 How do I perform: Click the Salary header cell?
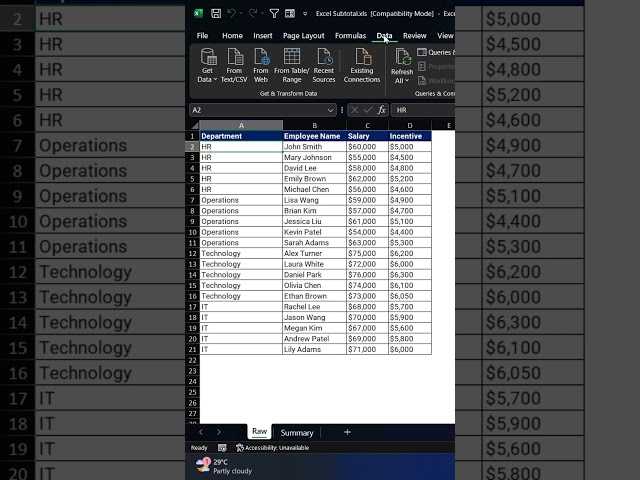coord(367,136)
